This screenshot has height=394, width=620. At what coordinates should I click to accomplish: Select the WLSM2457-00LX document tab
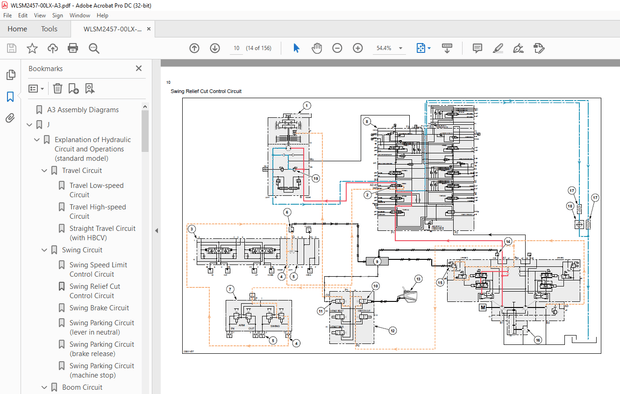[112, 29]
